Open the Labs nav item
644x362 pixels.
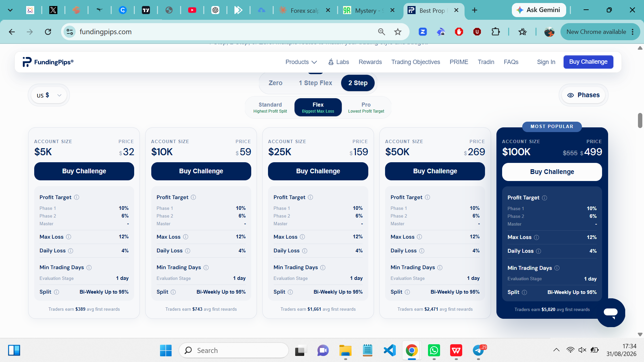(x=338, y=62)
